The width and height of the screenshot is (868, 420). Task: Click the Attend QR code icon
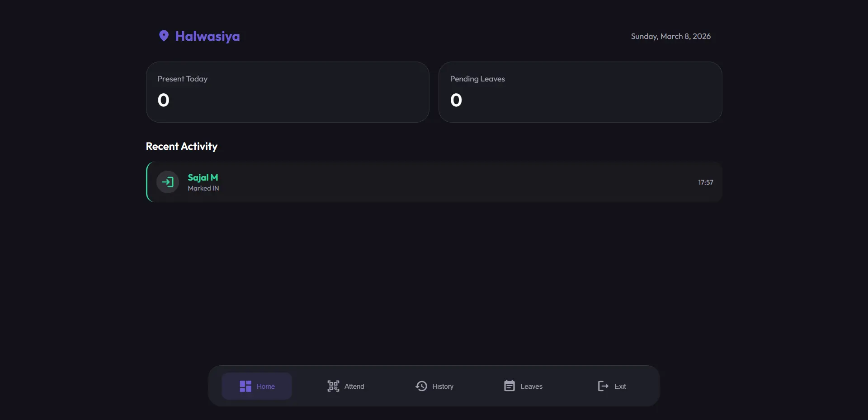tap(333, 386)
